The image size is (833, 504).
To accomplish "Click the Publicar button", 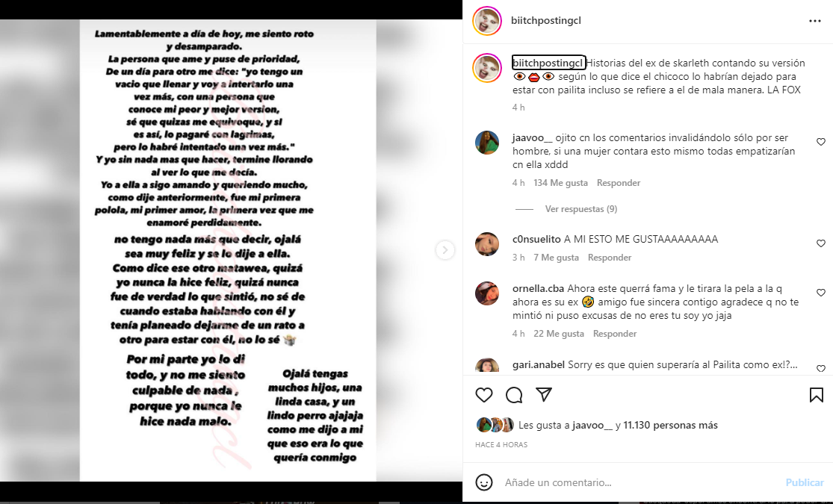I will 805,482.
